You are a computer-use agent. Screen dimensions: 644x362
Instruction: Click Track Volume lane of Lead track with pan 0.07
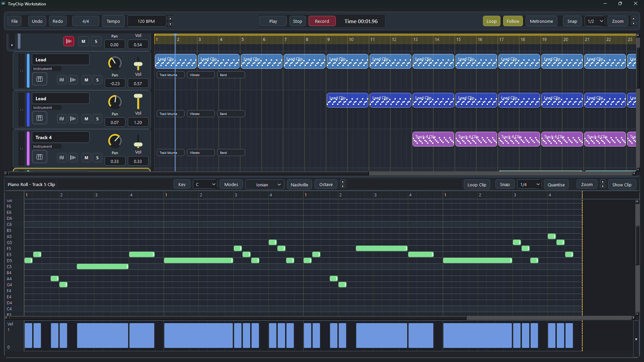pos(170,114)
